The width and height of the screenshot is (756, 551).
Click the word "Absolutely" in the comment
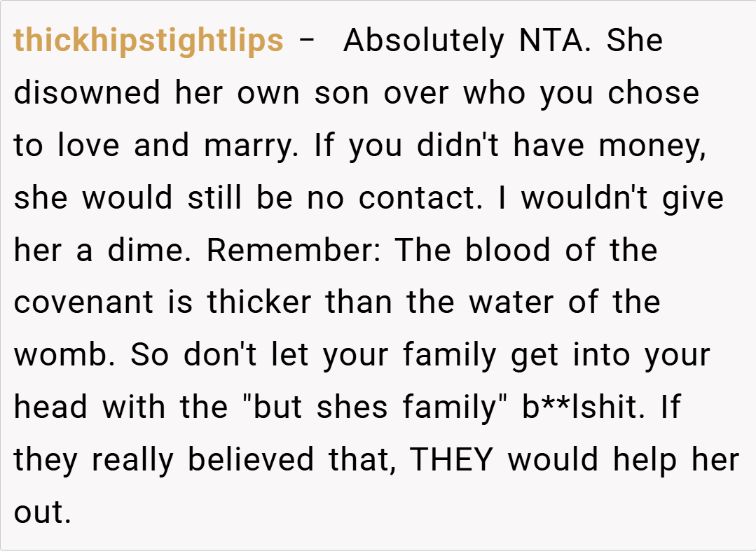coord(423,41)
